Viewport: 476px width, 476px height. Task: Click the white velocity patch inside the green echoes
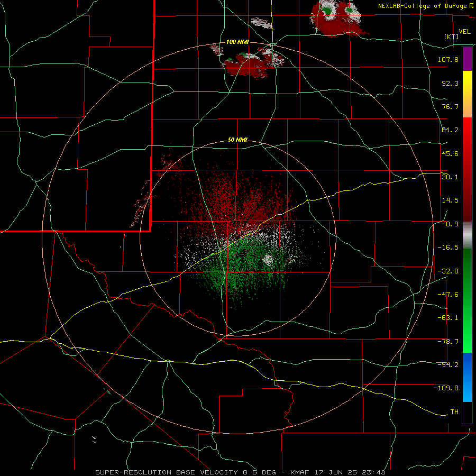[x=268, y=260]
